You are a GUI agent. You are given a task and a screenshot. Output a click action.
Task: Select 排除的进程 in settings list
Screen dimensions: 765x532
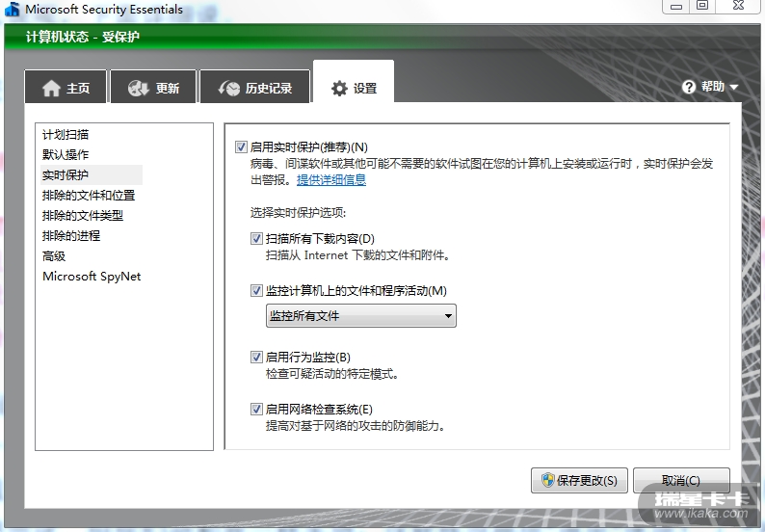tap(71, 236)
